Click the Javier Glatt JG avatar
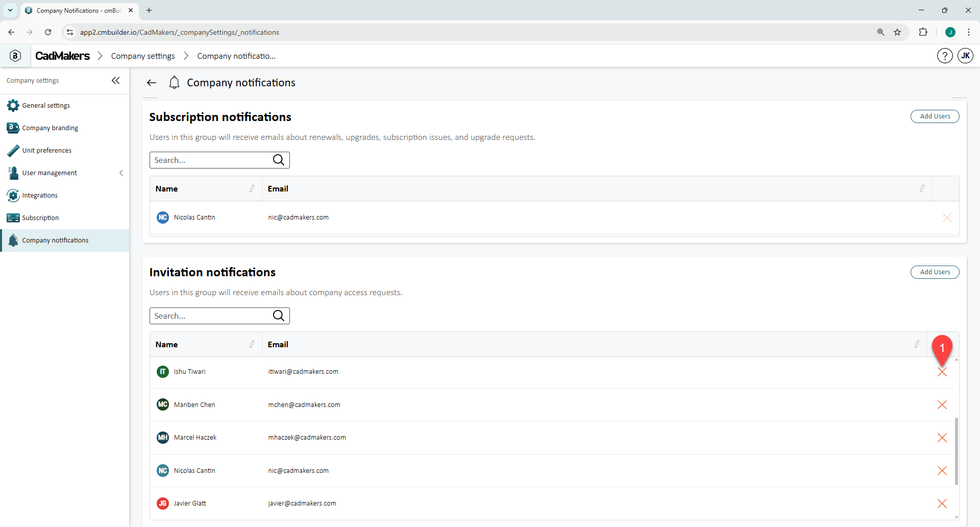This screenshot has width=980, height=527. (x=163, y=504)
